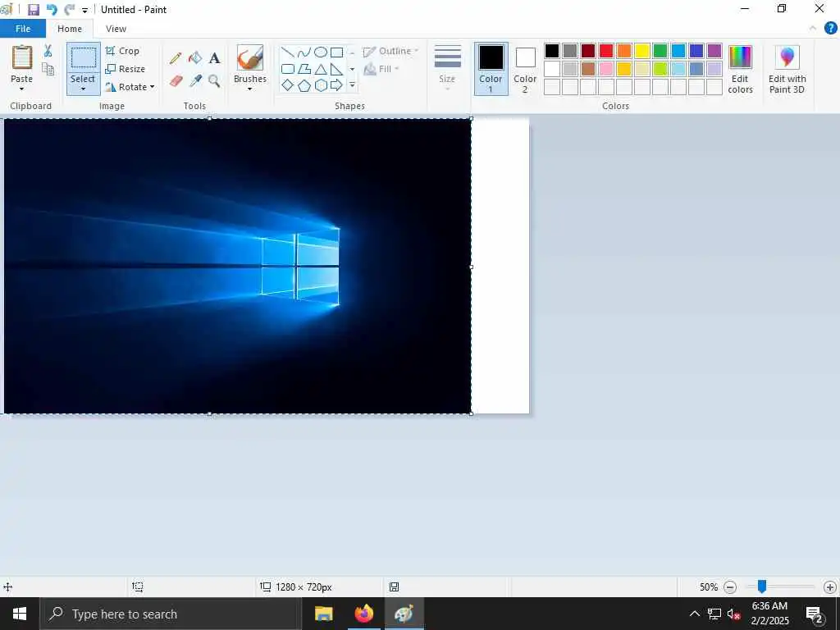
Task: Select the Pencil tool
Action: click(x=176, y=58)
